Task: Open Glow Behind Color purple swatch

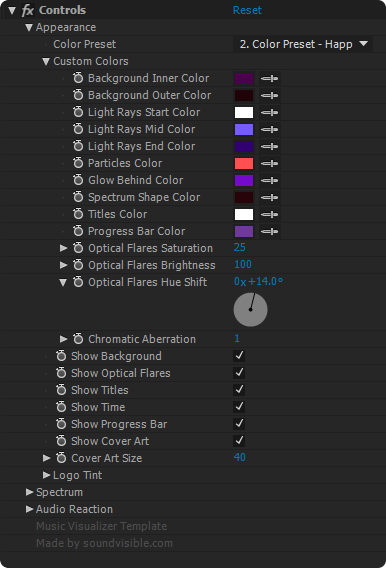Action: (244, 180)
